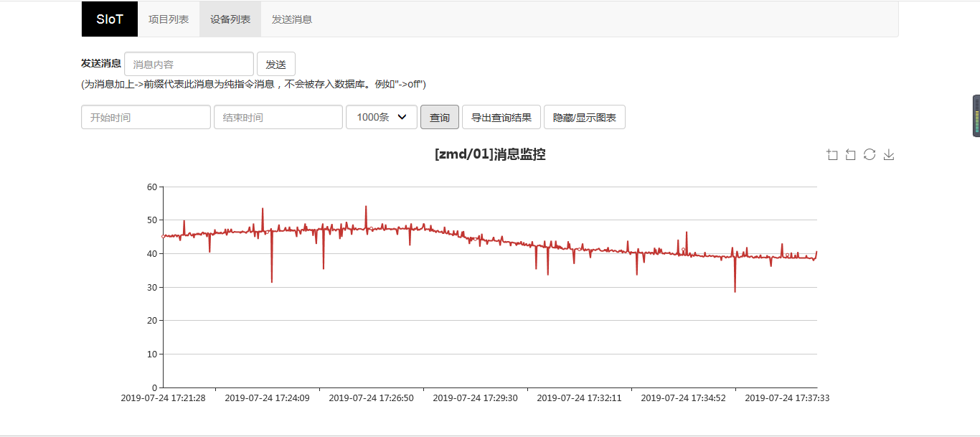Go to the 项目列表 tab

tap(169, 19)
